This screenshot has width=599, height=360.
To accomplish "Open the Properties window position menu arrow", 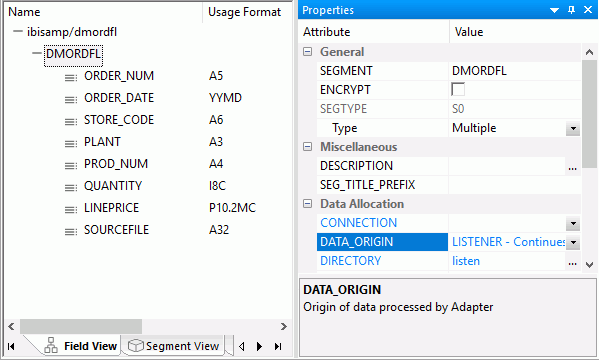I will click(554, 10).
